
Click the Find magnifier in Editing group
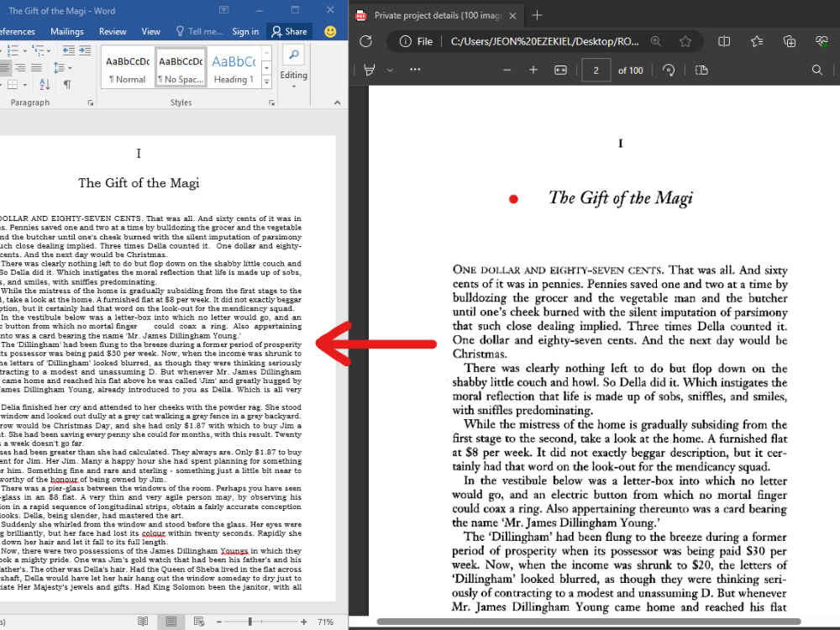click(x=294, y=55)
